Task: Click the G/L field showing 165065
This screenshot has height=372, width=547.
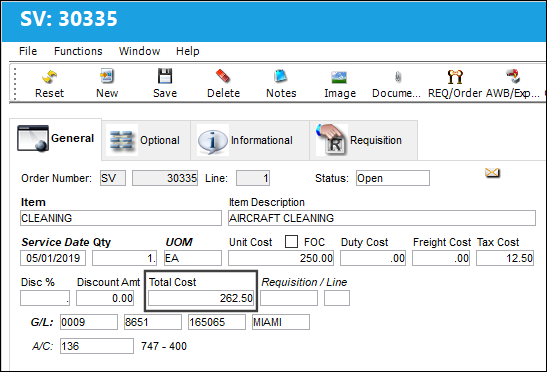Action: pyautogui.click(x=217, y=322)
